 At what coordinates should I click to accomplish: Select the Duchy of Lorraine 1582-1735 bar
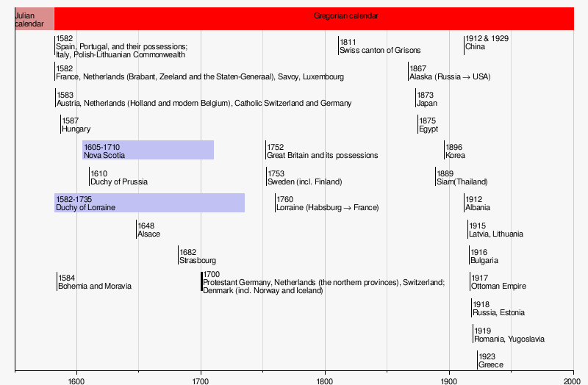[x=149, y=203]
